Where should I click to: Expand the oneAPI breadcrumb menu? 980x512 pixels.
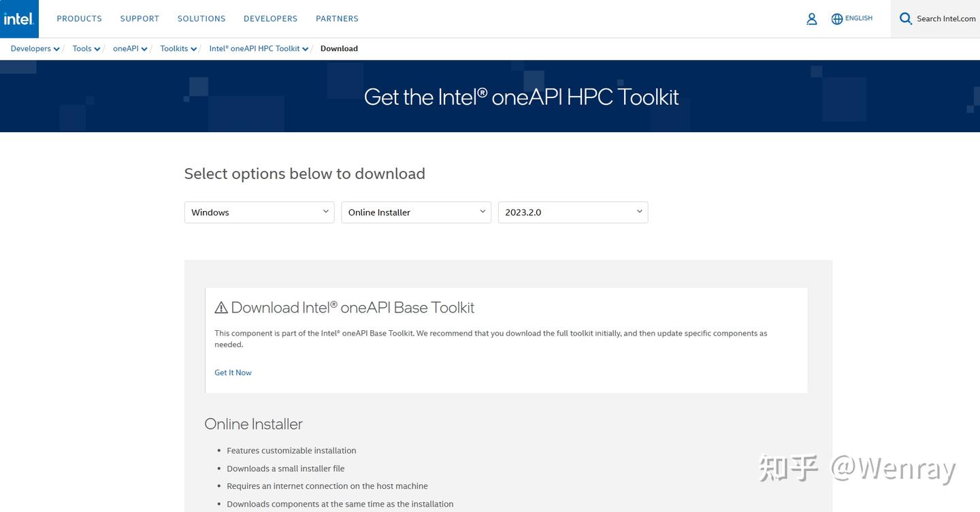click(129, 48)
